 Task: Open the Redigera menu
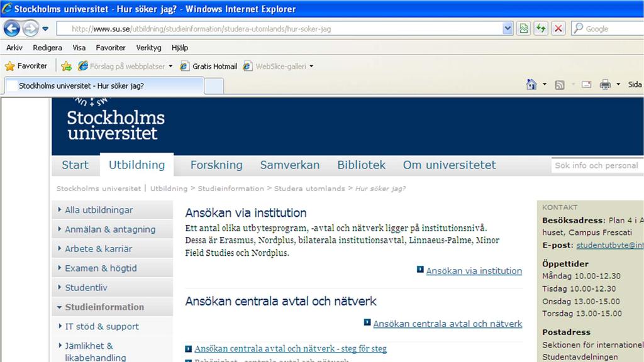coord(48,48)
